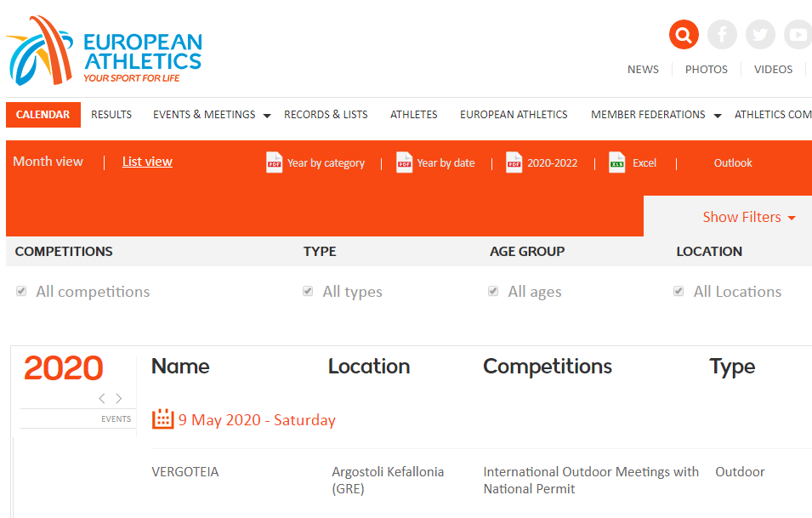Click the PDF icon for Year by date
This screenshot has width=812, height=518.
[x=404, y=162]
